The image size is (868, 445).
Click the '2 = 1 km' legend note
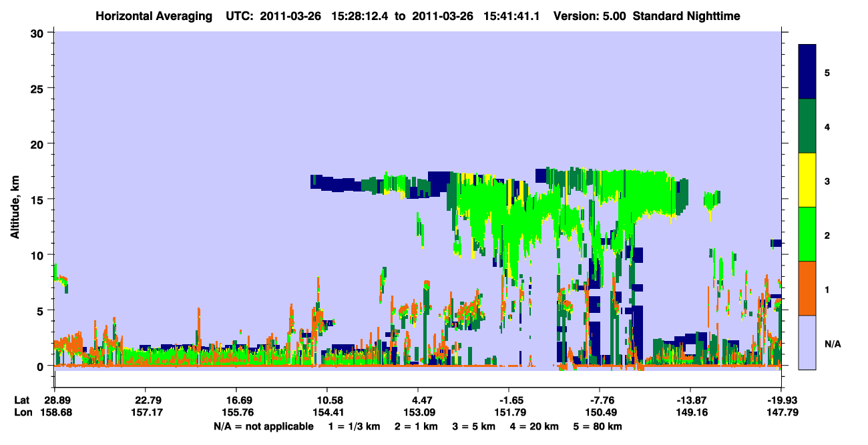click(x=417, y=426)
